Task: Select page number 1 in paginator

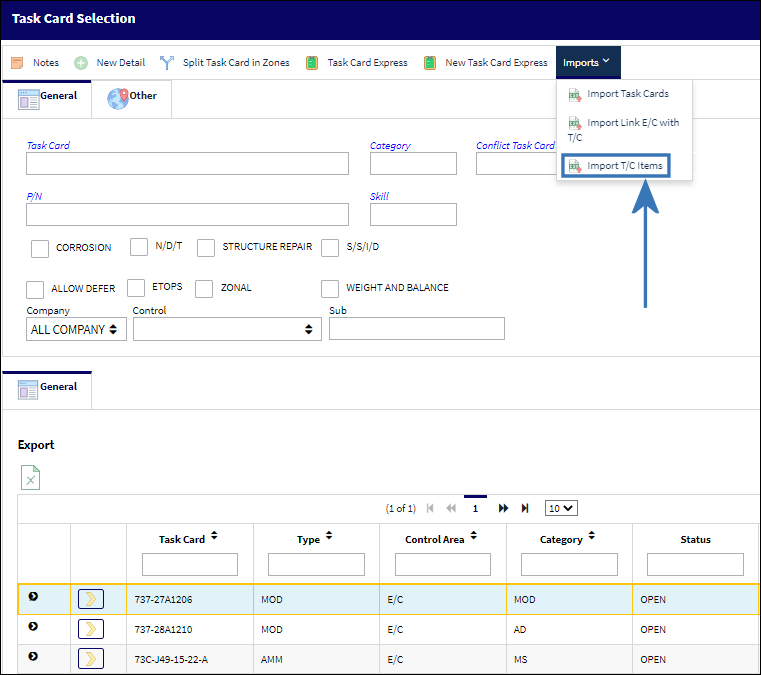Action: coord(475,508)
